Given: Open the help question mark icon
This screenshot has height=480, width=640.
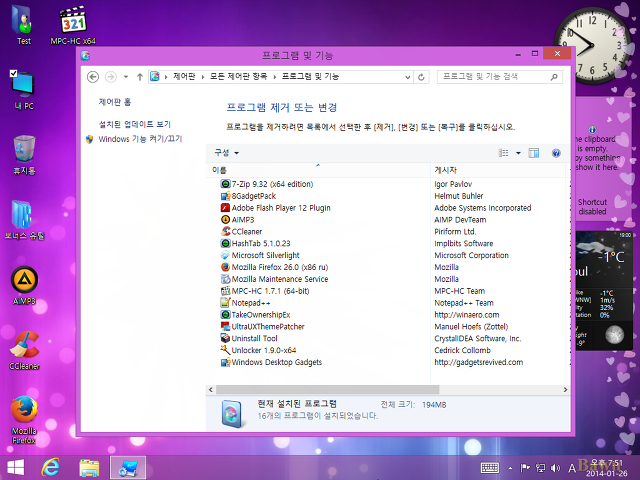Looking at the screenshot, I should [x=556, y=153].
